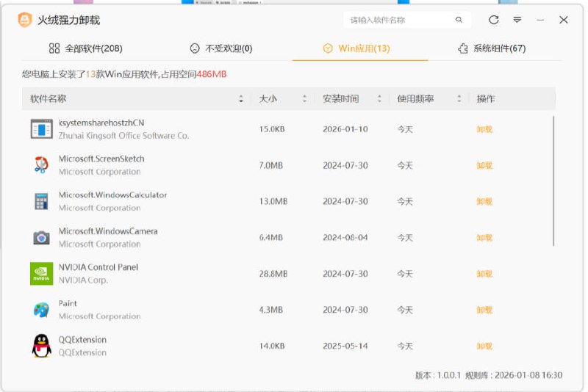Click Zhuhai Kingsoft Office Software publisher text
Image resolution: width=588 pixels, height=392 pixels.
pyautogui.click(x=123, y=136)
